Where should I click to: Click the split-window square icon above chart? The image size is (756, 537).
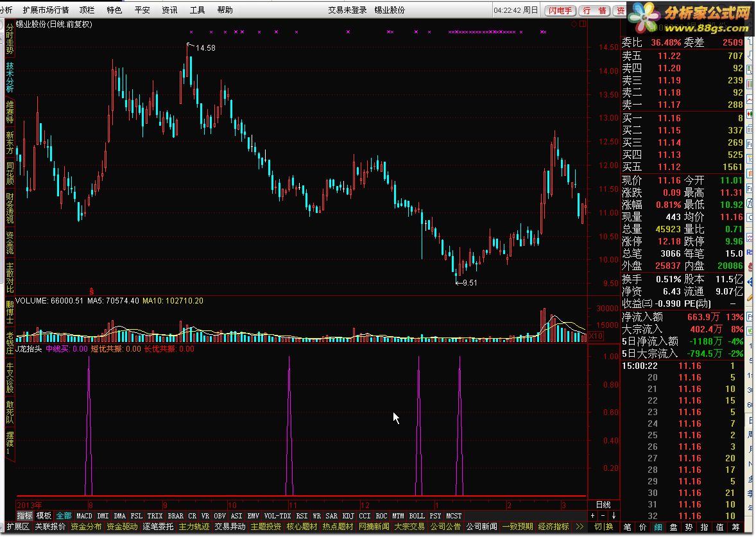(x=583, y=24)
